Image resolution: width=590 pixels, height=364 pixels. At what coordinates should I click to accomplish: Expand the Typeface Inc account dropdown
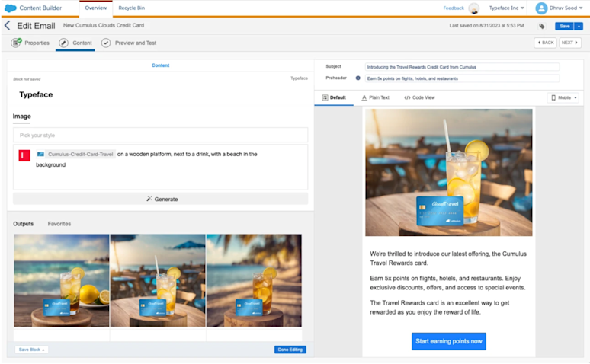[506, 8]
